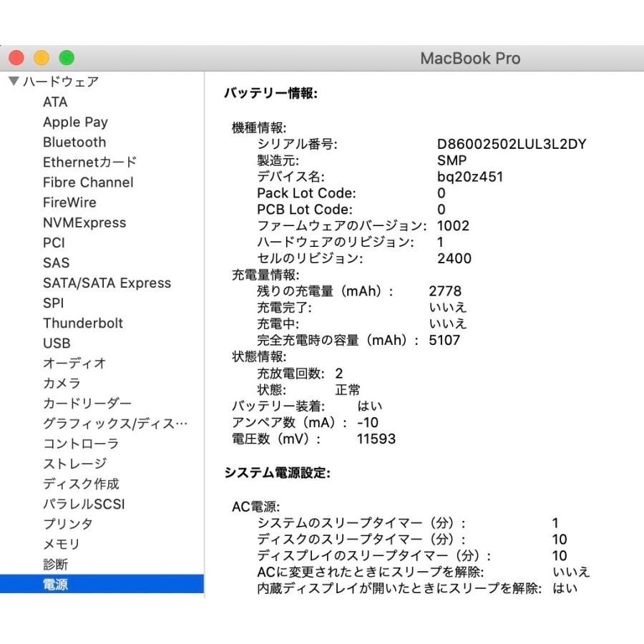
Task: Choose Fibre Channel in the sidebar
Action: (x=88, y=182)
